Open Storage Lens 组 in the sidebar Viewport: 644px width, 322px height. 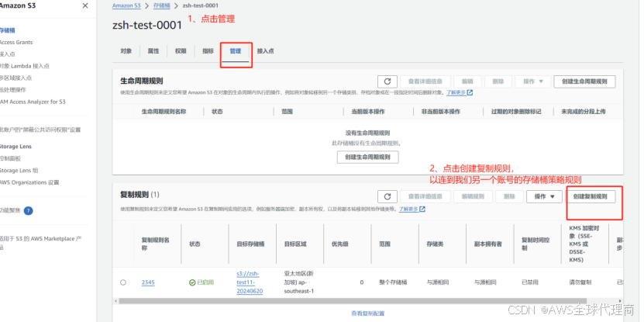[x=19, y=171]
